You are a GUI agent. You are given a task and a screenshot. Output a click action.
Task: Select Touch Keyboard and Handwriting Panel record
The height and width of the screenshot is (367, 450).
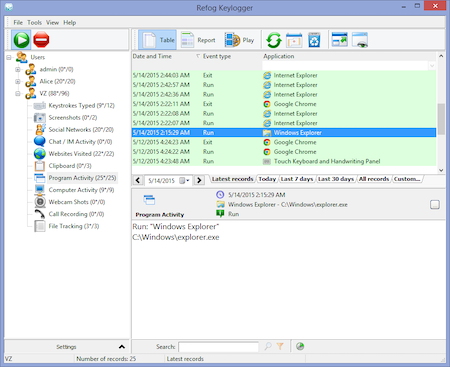(x=284, y=161)
